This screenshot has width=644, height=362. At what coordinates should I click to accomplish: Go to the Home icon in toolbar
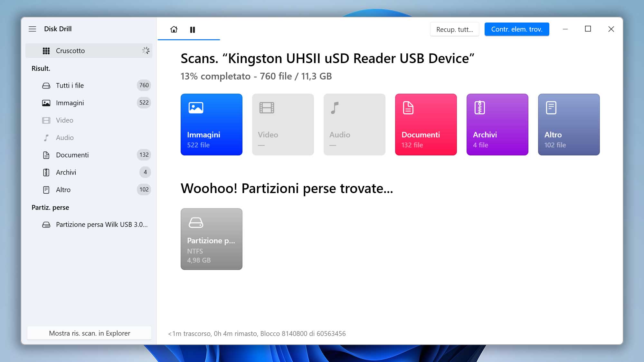174,30
